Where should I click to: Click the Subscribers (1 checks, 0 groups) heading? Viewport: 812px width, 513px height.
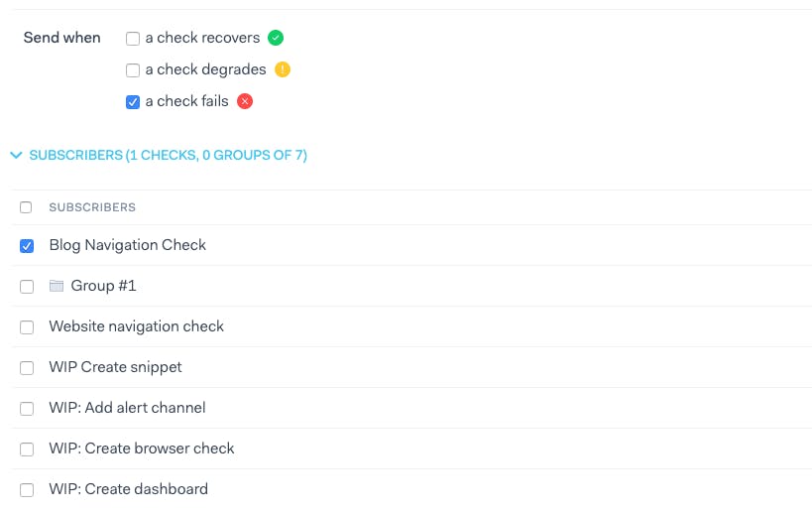coord(169,155)
